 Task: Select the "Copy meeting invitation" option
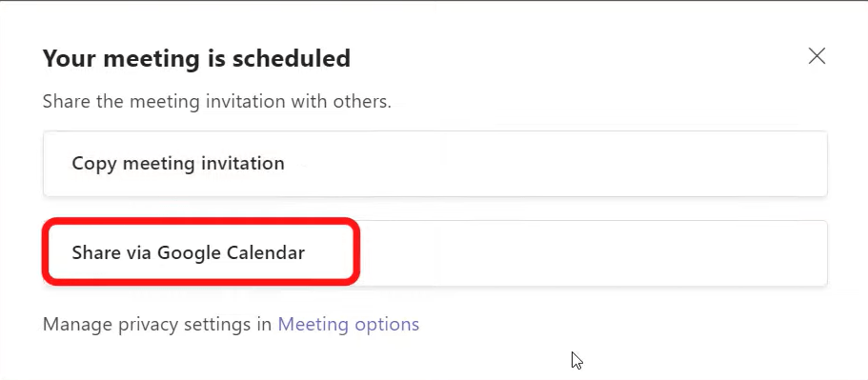pos(435,164)
